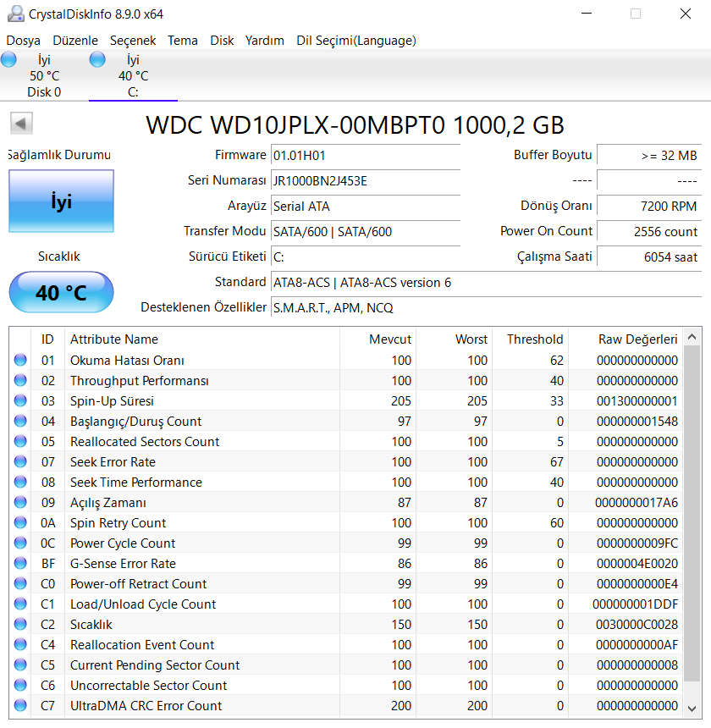Viewport: 711px width, 728px height.
Task: Click raw value 0030000C0028 for Sıcaklık
Action: point(637,625)
